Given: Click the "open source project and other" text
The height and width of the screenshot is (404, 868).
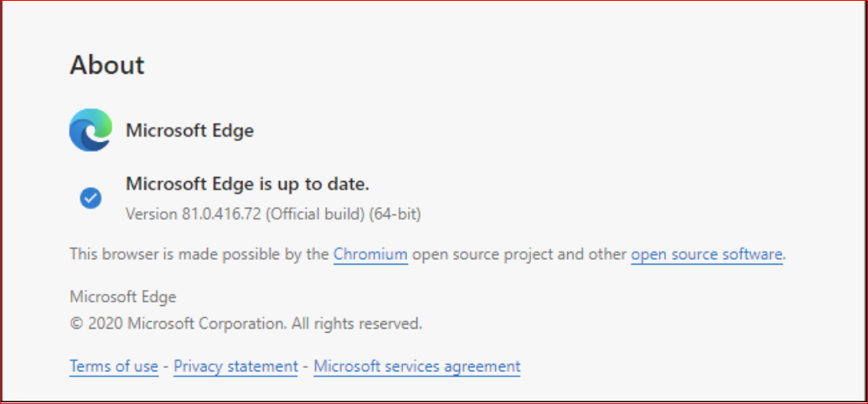Looking at the screenshot, I should click(519, 254).
